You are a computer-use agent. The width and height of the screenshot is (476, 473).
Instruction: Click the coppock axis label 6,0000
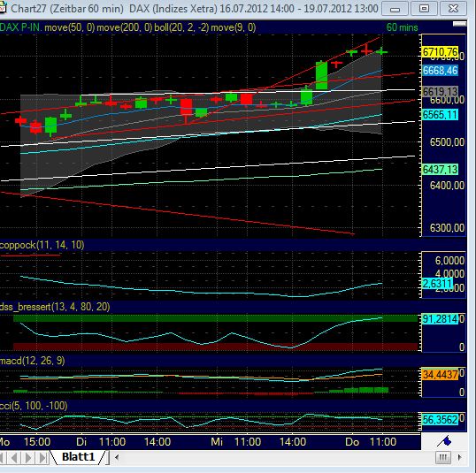[x=449, y=261]
